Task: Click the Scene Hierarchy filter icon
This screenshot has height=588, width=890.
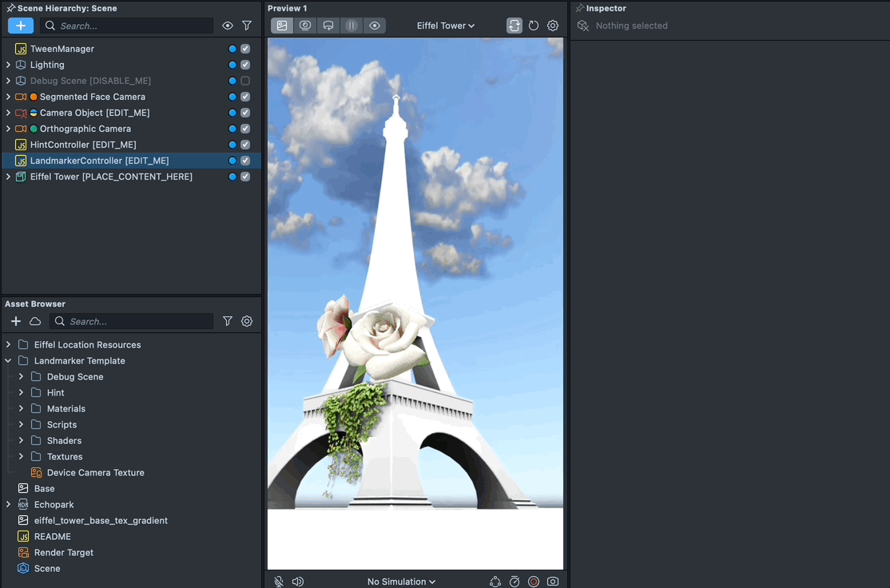Action: point(247,26)
